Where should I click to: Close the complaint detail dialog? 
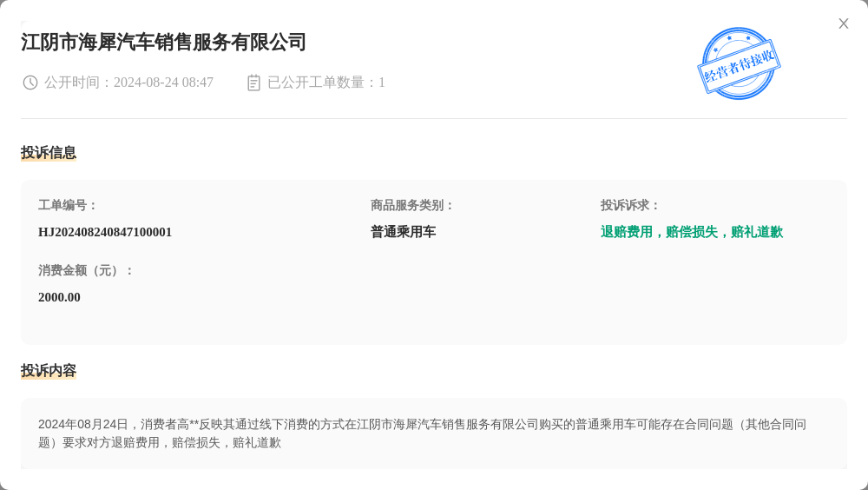[x=843, y=23]
